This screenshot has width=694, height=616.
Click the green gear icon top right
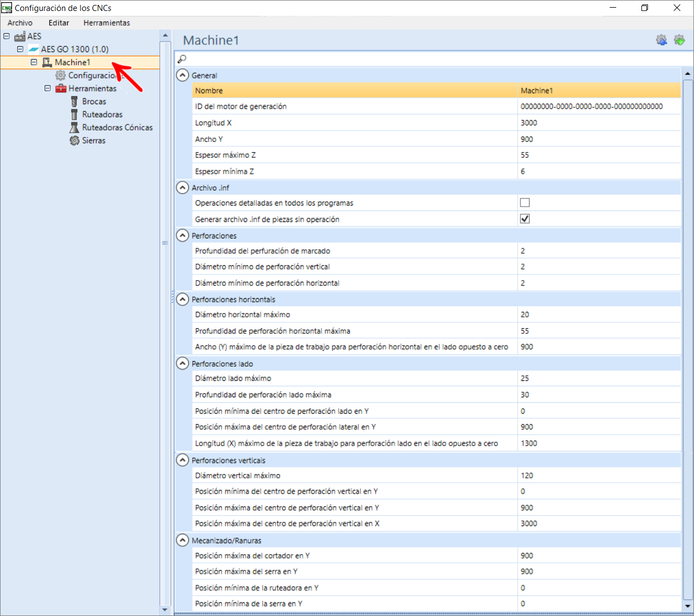click(x=679, y=40)
